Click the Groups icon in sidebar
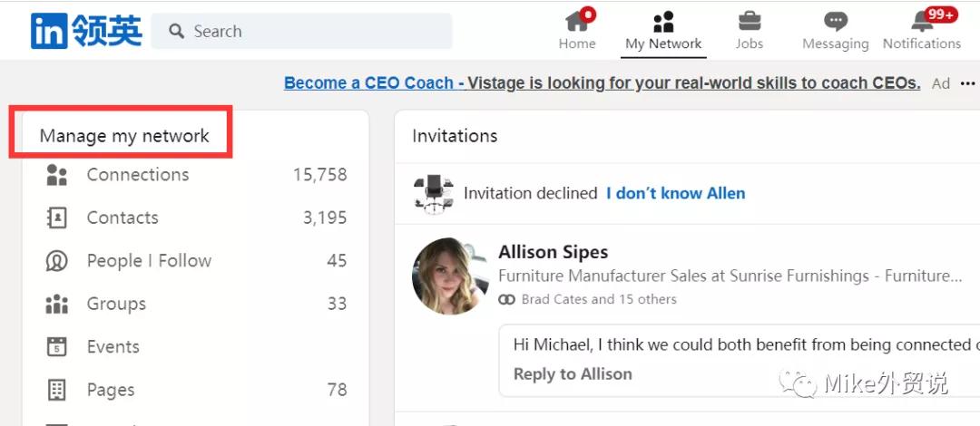980x426 pixels. [56, 304]
